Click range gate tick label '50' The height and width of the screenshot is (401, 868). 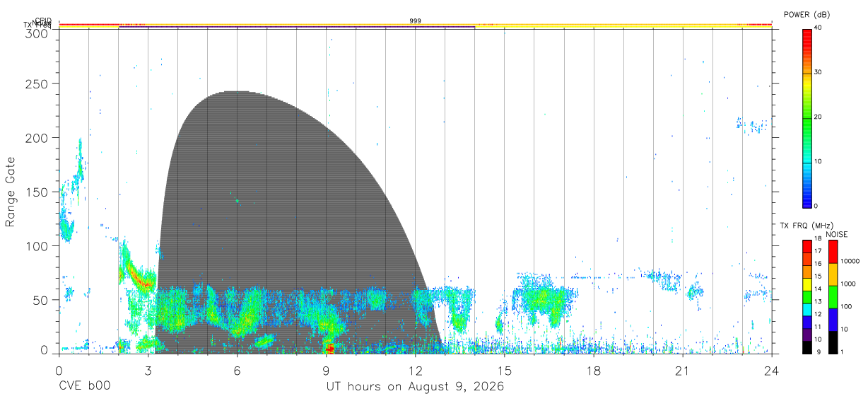(x=42, y=300)
